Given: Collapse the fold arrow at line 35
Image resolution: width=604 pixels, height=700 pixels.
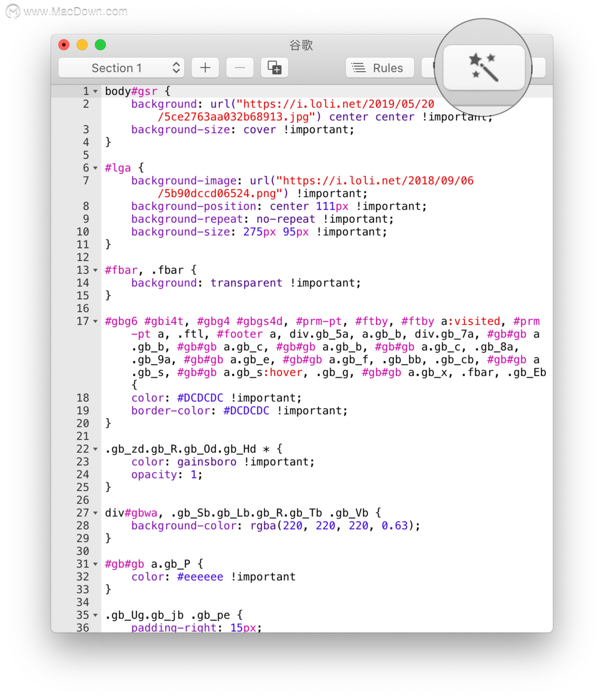Looking at the screenshot, I should point(95,615).
